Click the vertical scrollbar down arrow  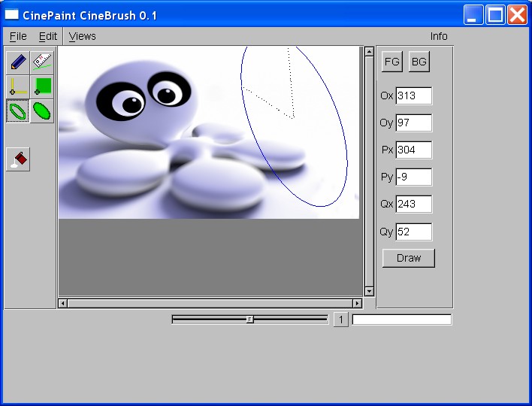click(x=369, y=291)
